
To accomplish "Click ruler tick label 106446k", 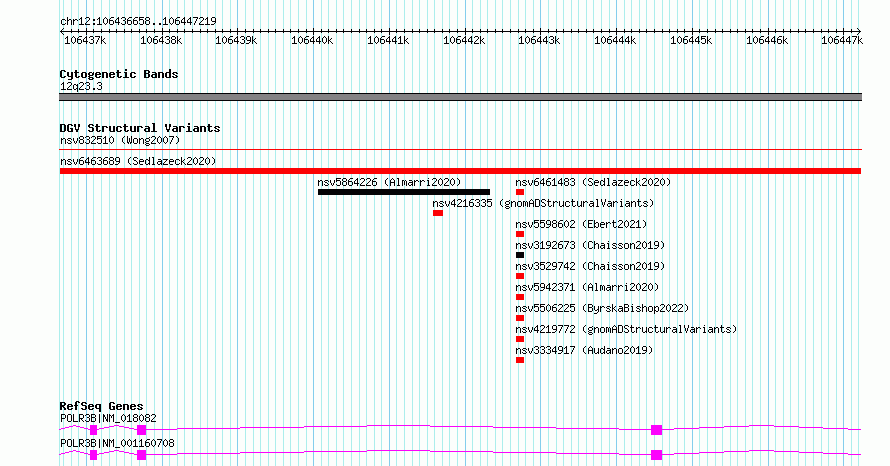I will coord(767,40).
